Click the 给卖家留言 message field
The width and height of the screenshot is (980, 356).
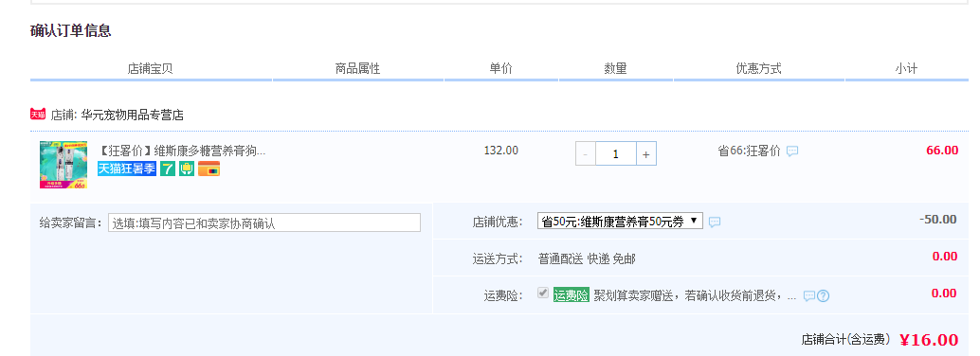click(x=264, y=222)
